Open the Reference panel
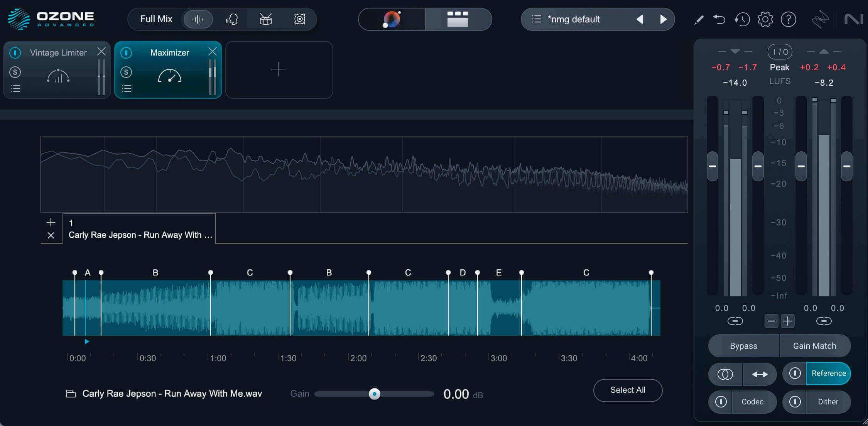868x426 pixels. point(828,373)
